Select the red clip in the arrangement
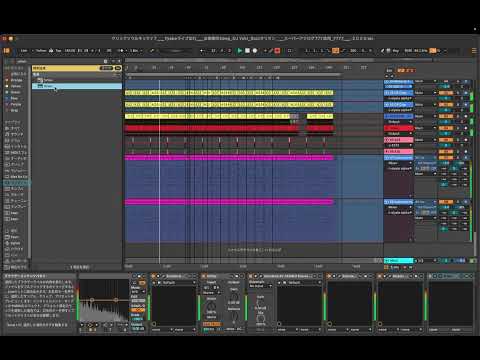The image size is (480, 360). pos(212,128)
